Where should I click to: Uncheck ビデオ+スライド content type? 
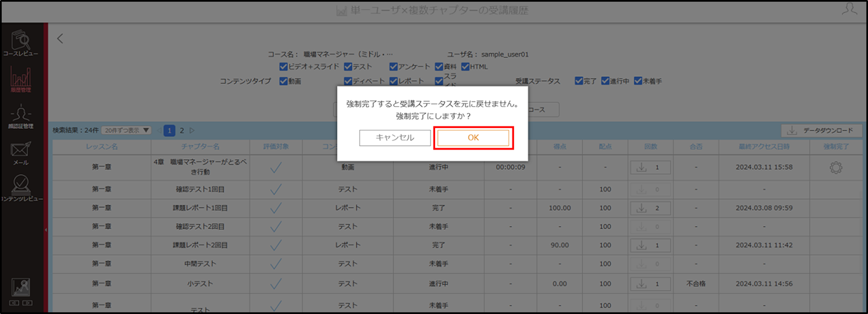coord(283,67)
